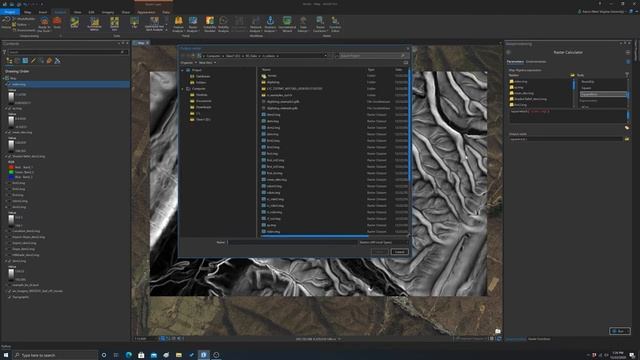Screen dimensions: 640x360
Task: Click List By Drawing Order icon
Action: coord(9,60)
